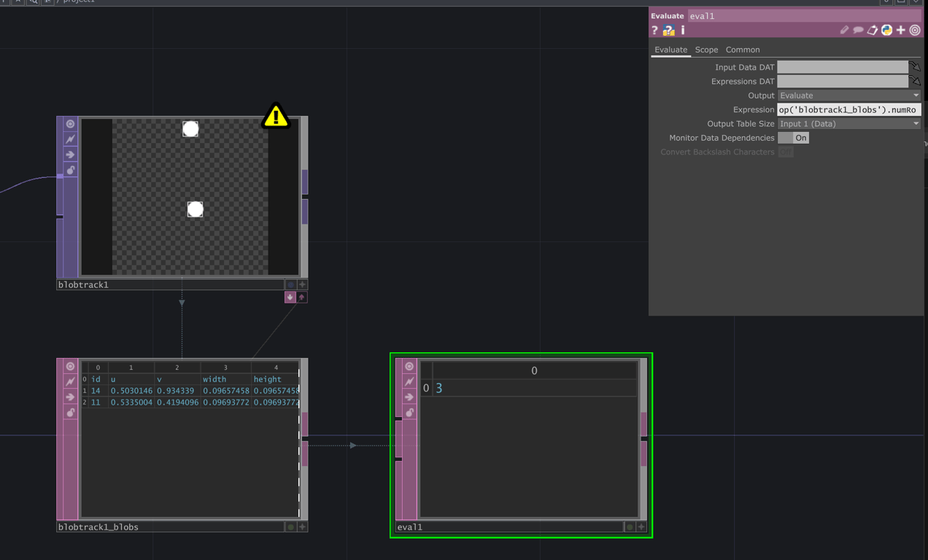Click plus button on eval1 node

[641, 527]
